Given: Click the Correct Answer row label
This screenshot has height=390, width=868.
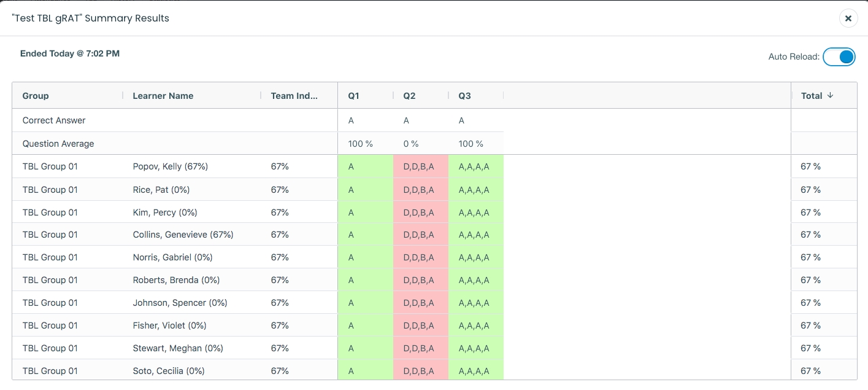Looking at the screenshot, I should [x=54, y=120].
